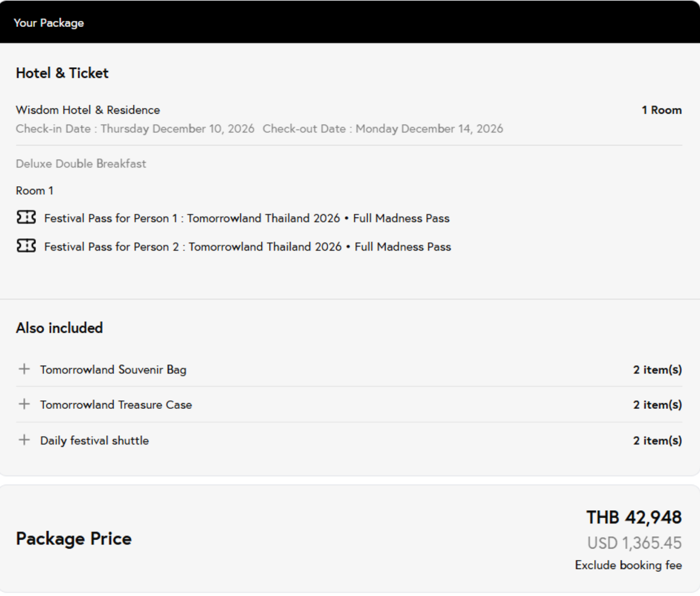The image size is (700, 596).
Task: Click the ticket icon for Person 1
Action: coord(26,217)
